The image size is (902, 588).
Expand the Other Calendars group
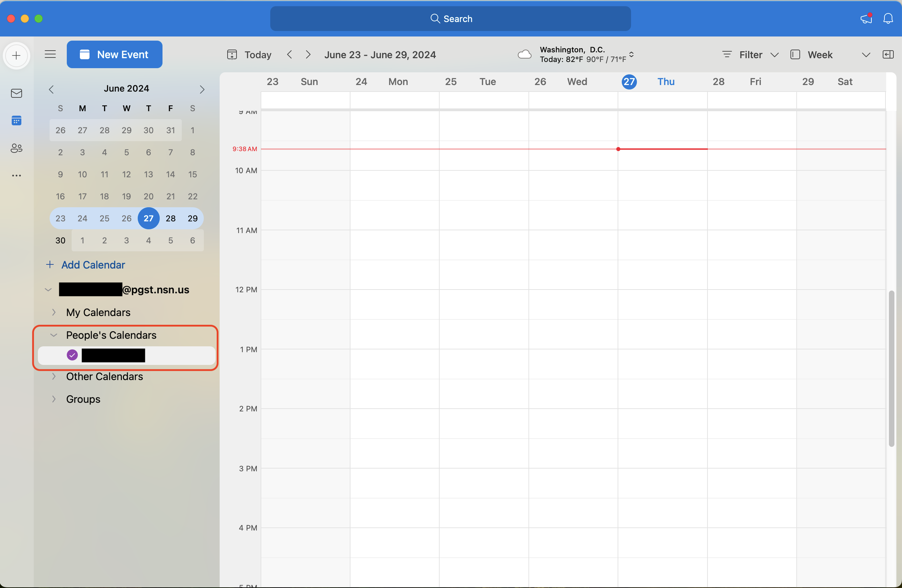[54, 376]
